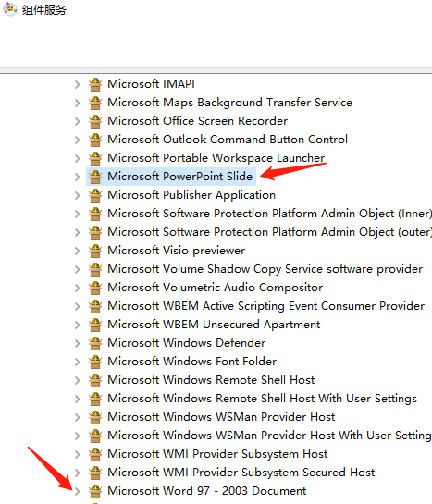Click the icon next to Microsoft Windows Defender
Screen dimensions: 432x504
(95, 343)
